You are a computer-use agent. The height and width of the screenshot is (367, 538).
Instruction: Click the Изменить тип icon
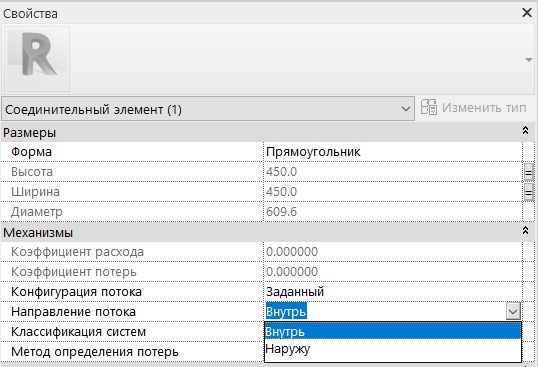click(429, 108)
